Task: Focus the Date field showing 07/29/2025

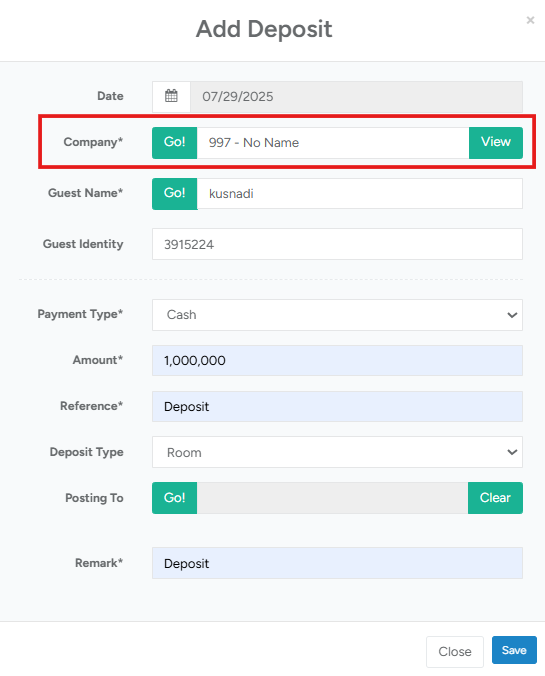Action: [357, 97]
